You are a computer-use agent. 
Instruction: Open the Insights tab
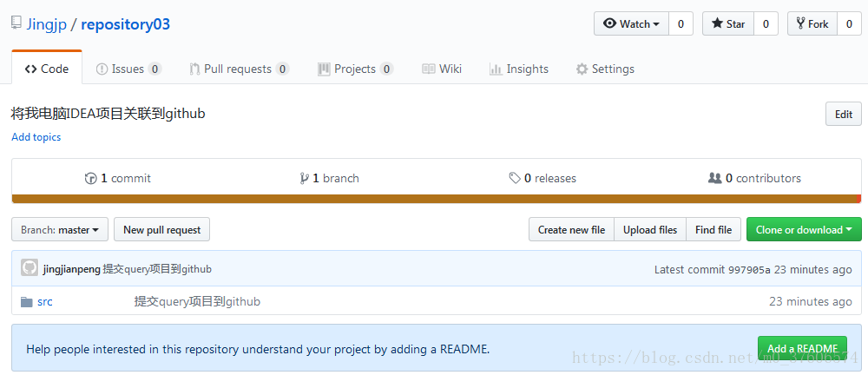coord(519,69)
